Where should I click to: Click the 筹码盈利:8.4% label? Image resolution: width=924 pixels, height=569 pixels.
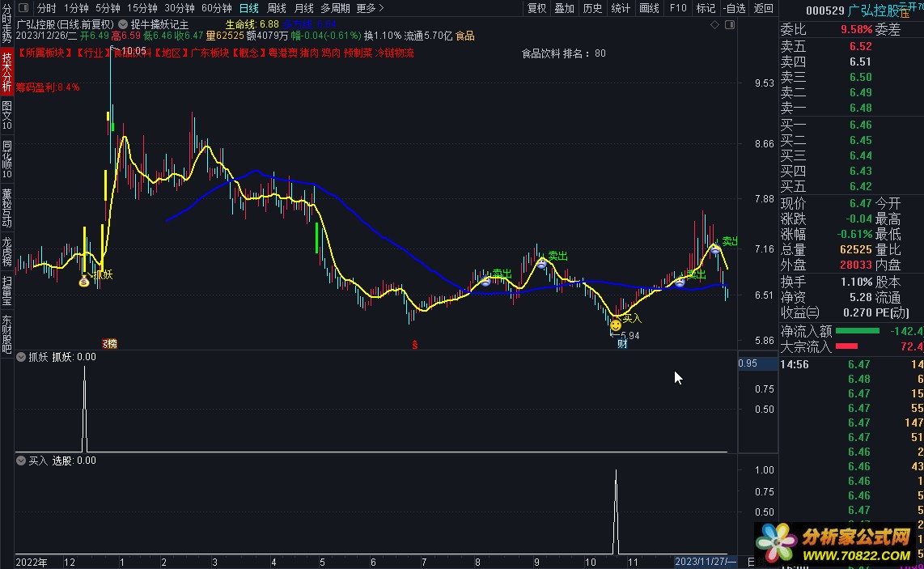pos(48,87)
